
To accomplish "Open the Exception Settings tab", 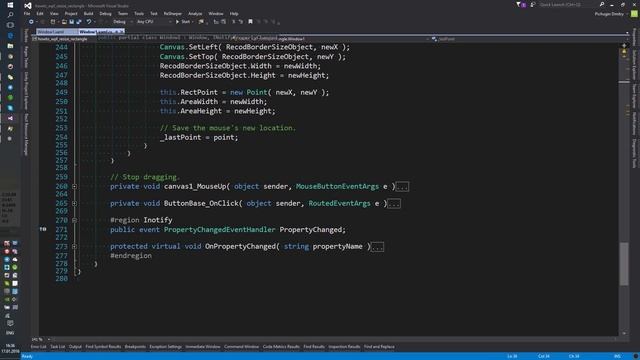I will click(165, 347).
